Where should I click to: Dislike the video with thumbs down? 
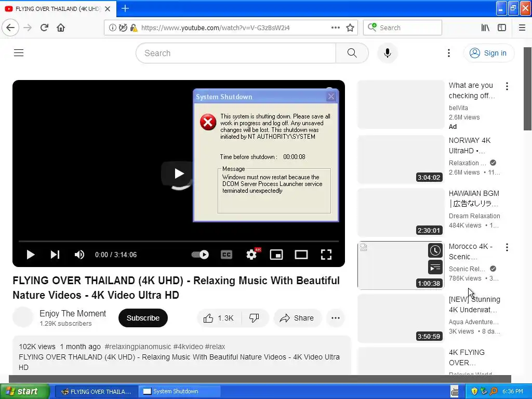coord(254,318)
